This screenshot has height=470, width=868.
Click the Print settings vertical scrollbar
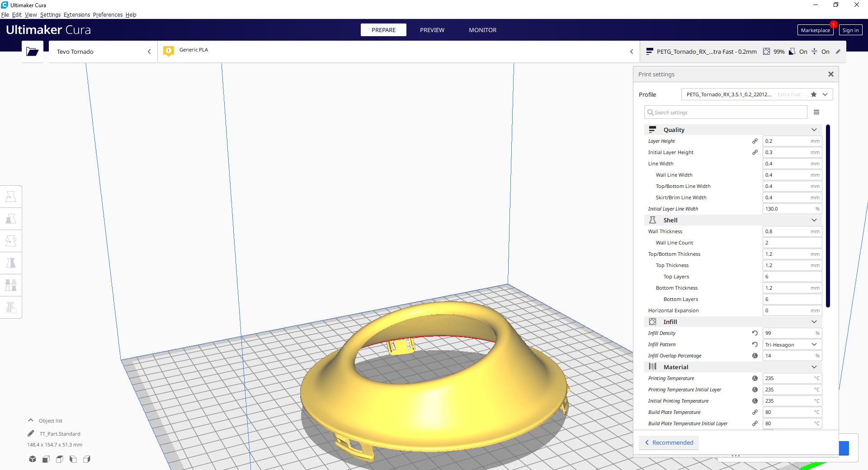click(828, 216)
